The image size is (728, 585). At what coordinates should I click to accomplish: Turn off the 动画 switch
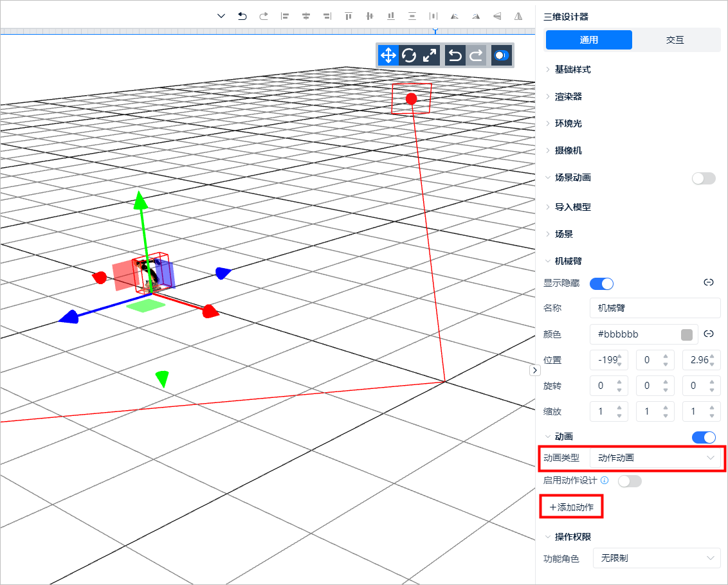click(x=704, y=437)
